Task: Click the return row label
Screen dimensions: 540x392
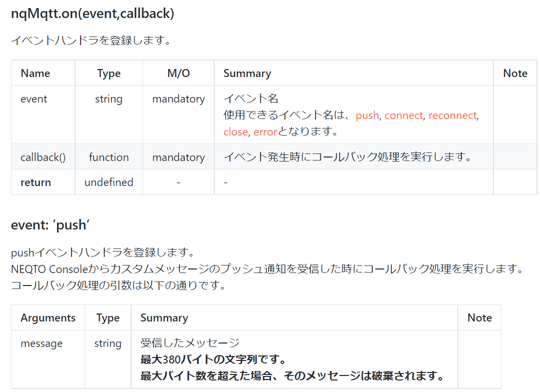Action: tap(36, 182)
